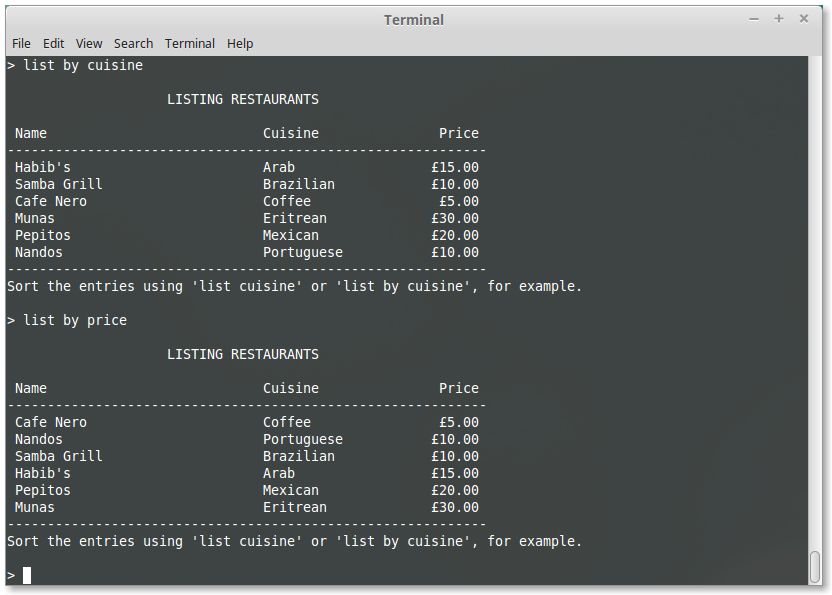Click Samba Grill in the price-sorted list
Viewport: 832px width, 595px height.
click(58, 456)
